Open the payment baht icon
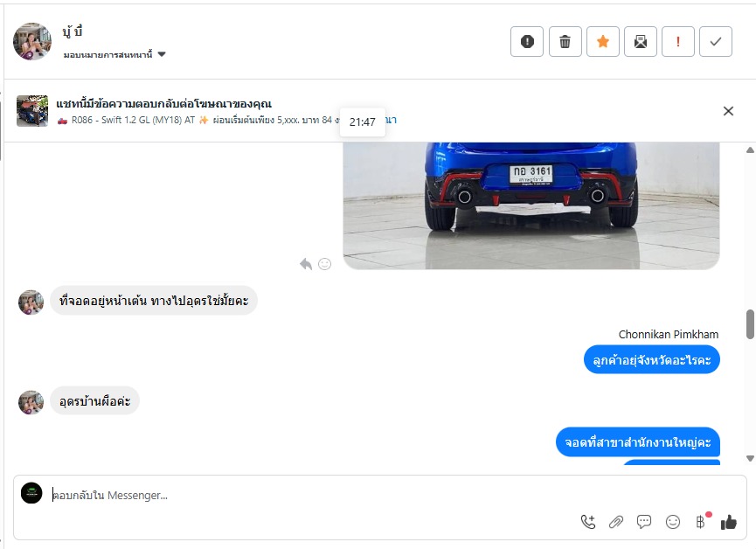The width and height of the screenshot is (756, 549). tap(701, 522)
